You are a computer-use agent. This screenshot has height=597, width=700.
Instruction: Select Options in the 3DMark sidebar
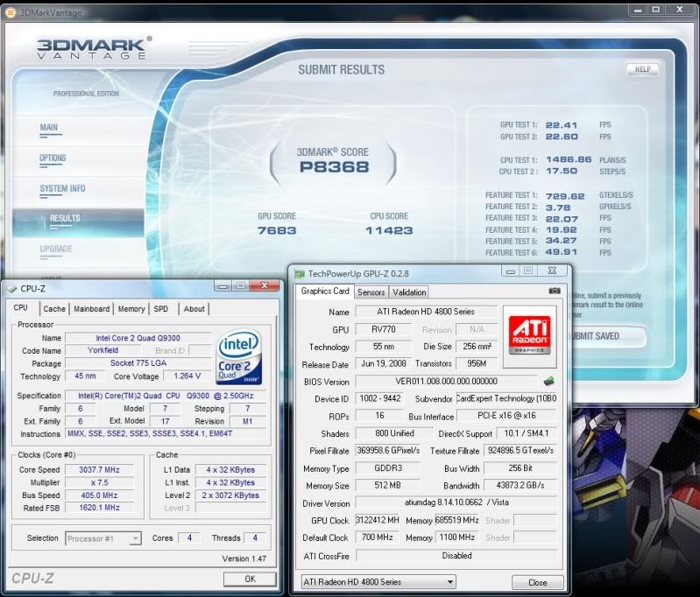coord(53,158)
